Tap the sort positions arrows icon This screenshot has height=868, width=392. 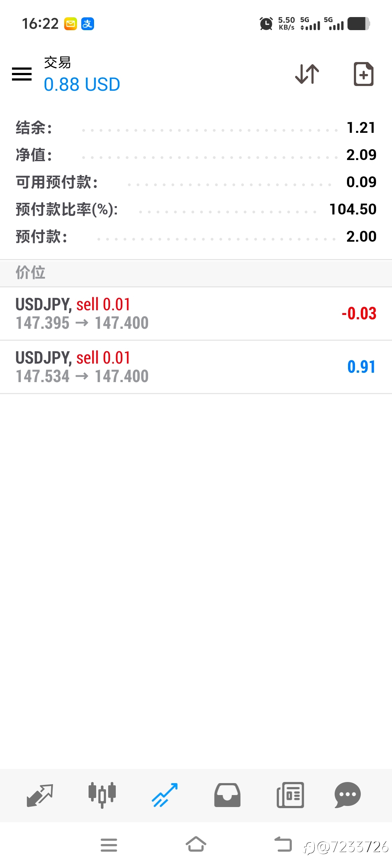(307, 74)
